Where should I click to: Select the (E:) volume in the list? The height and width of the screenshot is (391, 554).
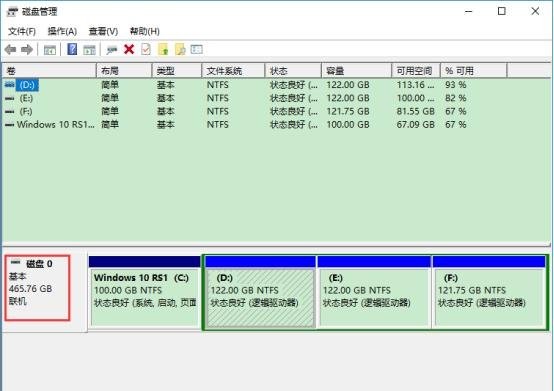26,98
